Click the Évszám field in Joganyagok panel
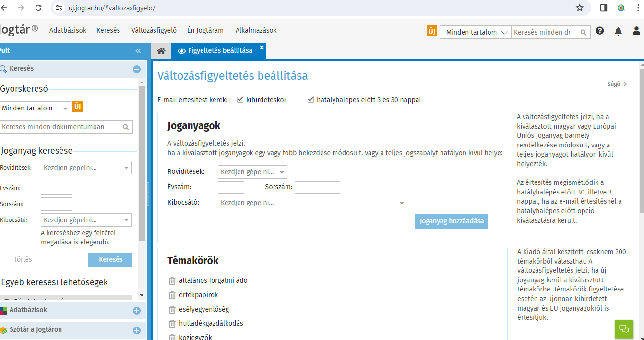This screenshot has height=340, width=644. [231, 187]
